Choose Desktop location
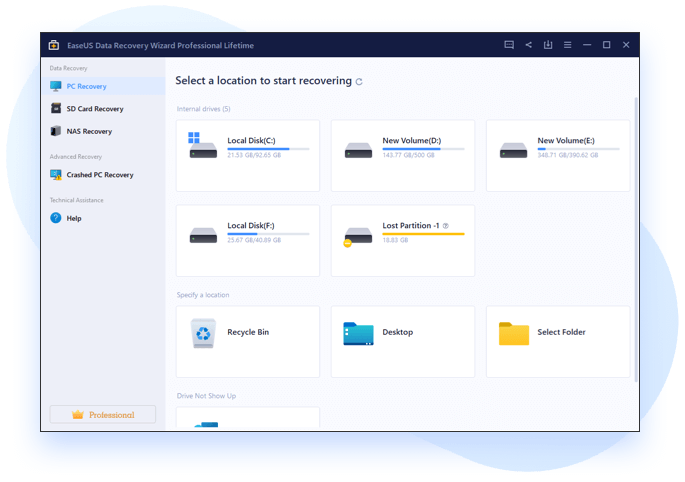This screenshot has width=685, height=482. [x=403, y=342]
